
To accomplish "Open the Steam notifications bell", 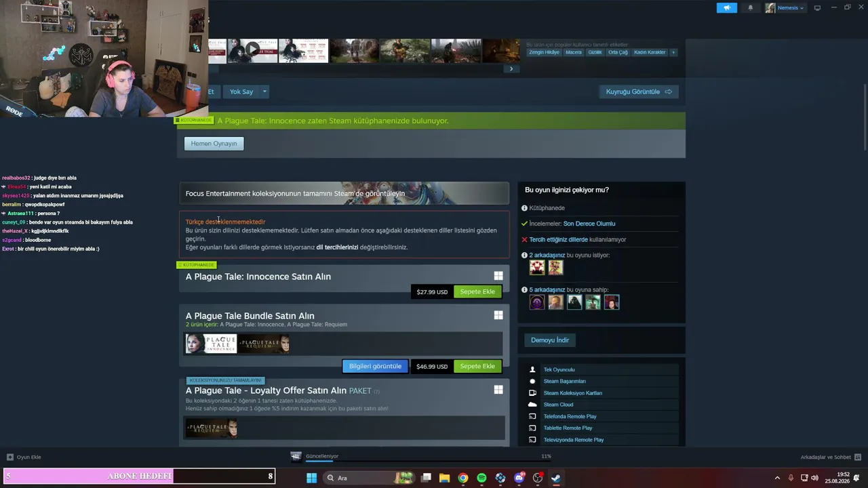I will [x=750, y=7].
